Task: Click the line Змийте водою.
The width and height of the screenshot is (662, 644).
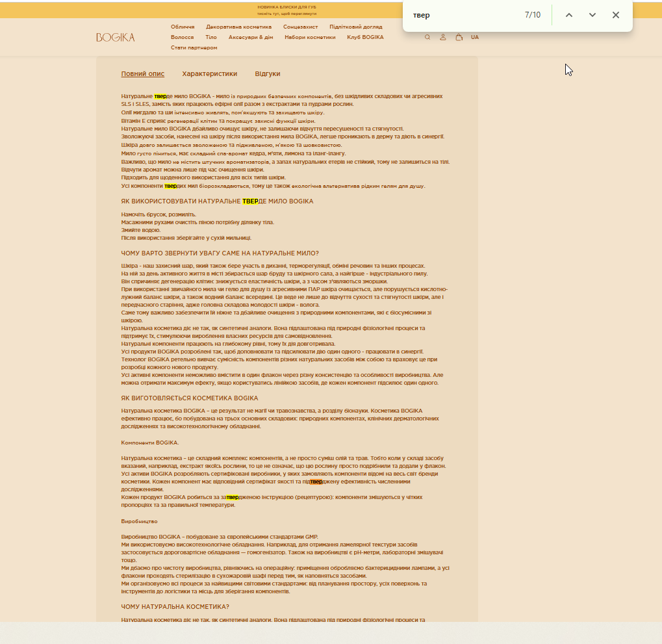Action: point(140,230)
